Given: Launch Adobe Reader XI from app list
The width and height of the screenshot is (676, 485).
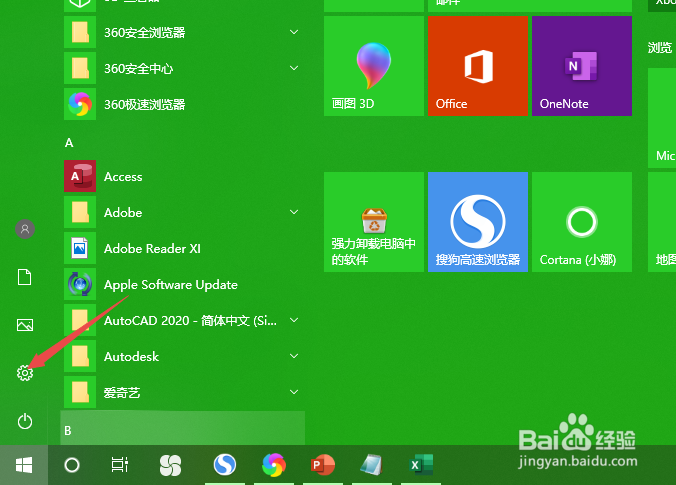Looking at the screenshot, I should click(x=184, y=248).
